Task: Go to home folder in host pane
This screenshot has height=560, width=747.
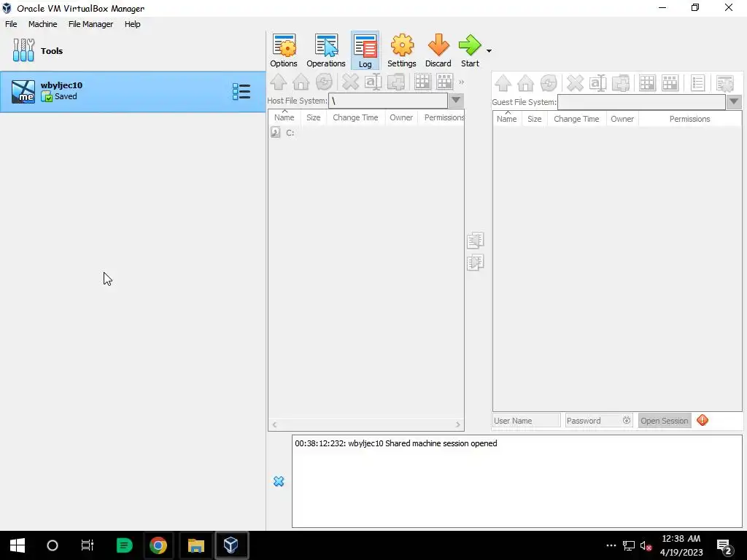Action: (301, 82)
